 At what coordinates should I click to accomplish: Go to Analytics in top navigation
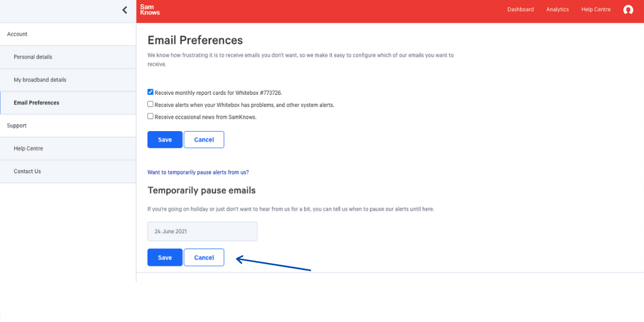pos(558,10)
